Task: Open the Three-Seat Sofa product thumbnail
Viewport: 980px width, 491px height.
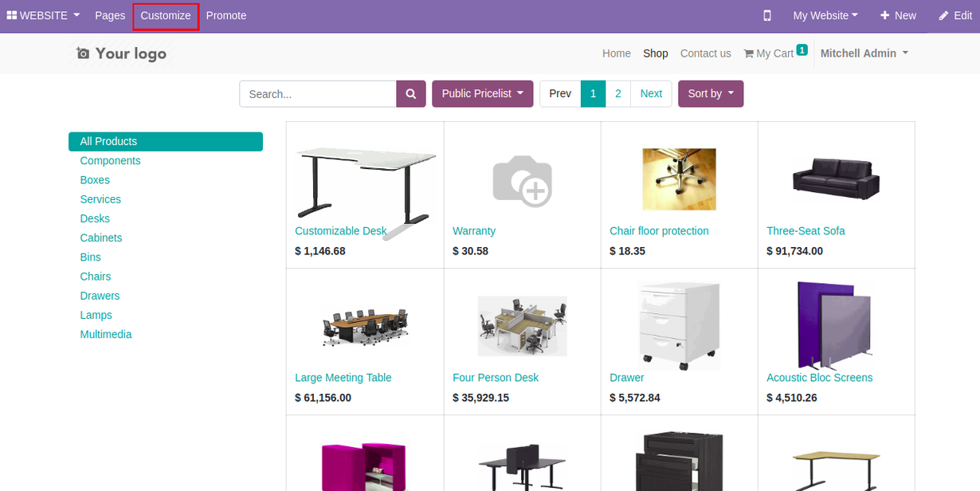Action: pos(837,179)
